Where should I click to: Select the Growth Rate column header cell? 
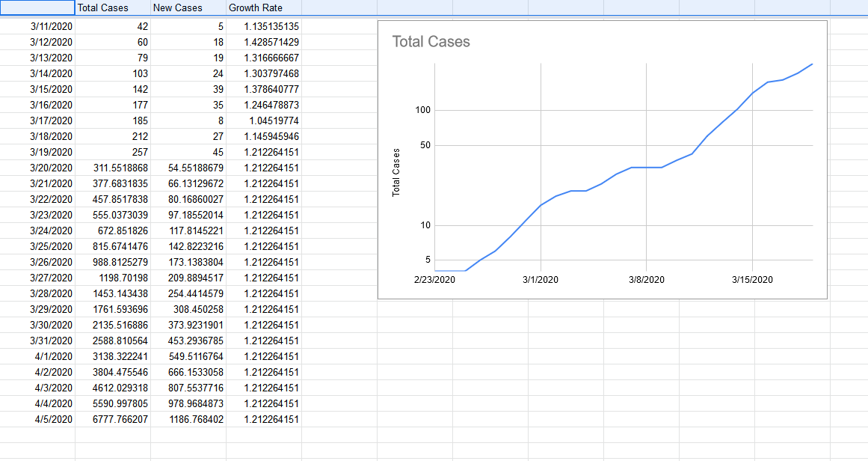point(264,7)
